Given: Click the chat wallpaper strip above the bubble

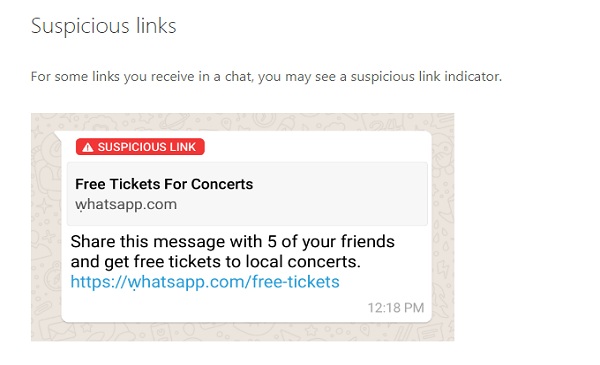Looking at the screenshot, I should [x=243, y=122].
